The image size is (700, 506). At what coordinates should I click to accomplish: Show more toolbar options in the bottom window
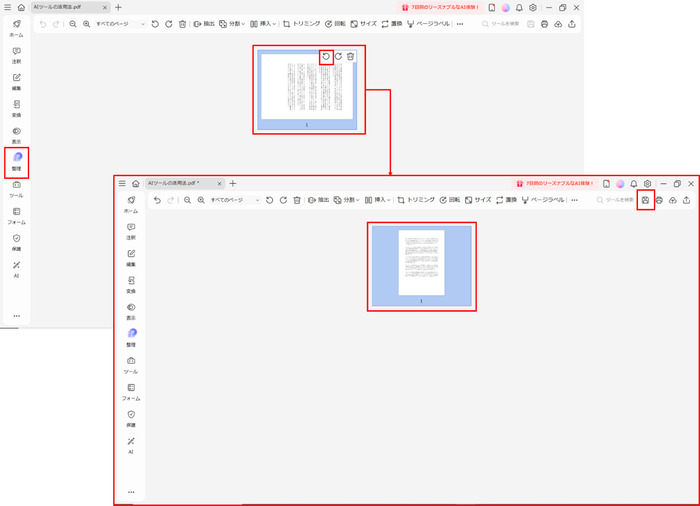pyautogui.click(x=575, y=200)
